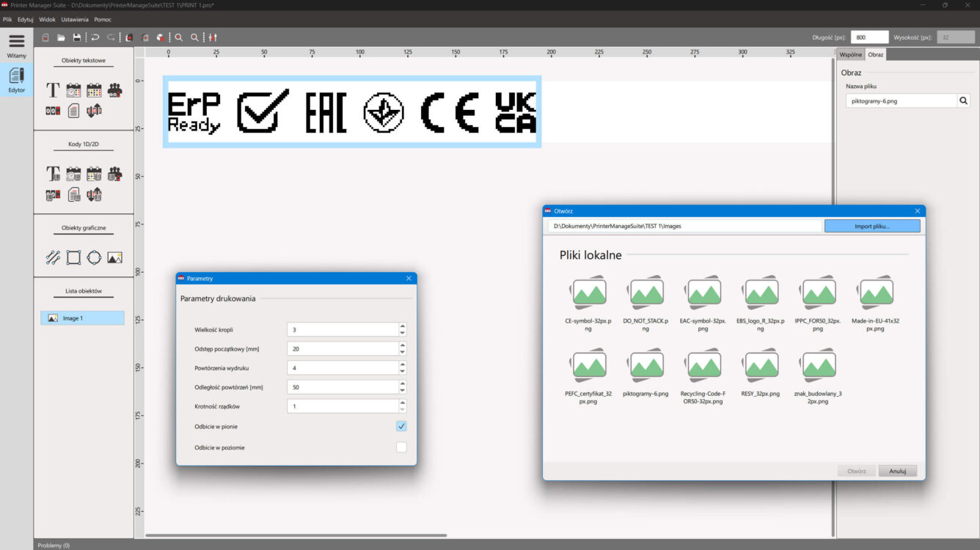Open the Widok menu
980x550 pixels.
pos(47,19)
